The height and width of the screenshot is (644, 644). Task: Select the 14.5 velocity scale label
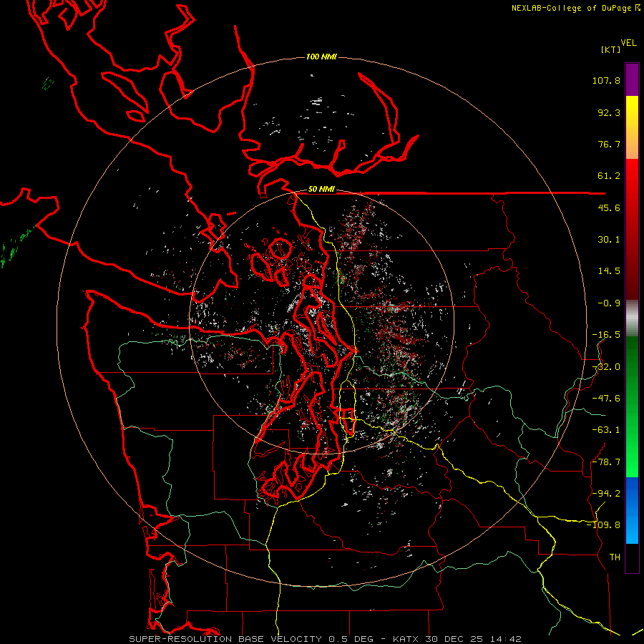click(x=609, y=271)
